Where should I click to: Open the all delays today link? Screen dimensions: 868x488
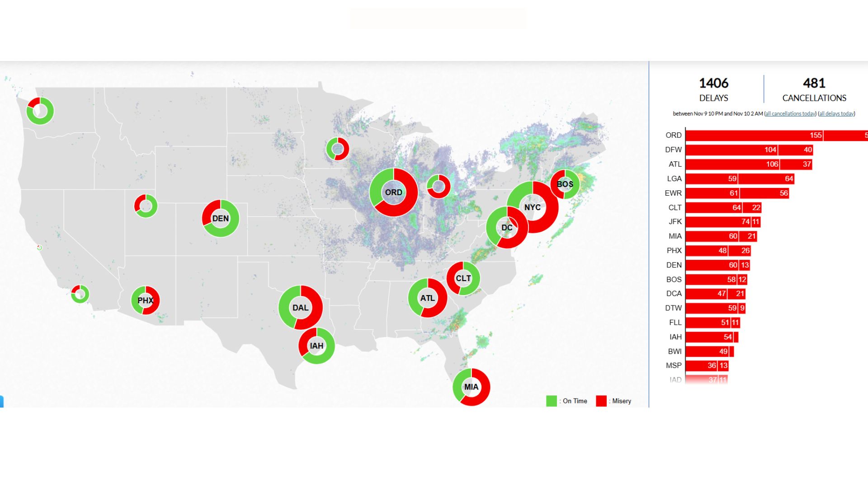coord(836,113)
